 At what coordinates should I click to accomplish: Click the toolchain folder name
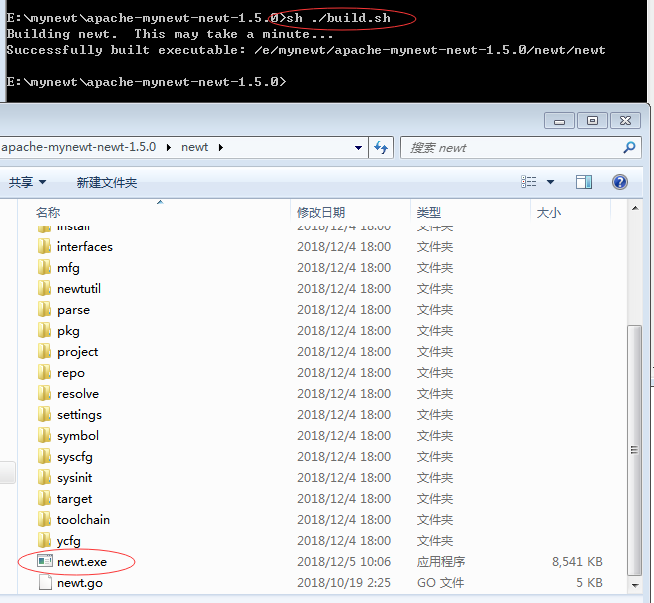[83, 520]
